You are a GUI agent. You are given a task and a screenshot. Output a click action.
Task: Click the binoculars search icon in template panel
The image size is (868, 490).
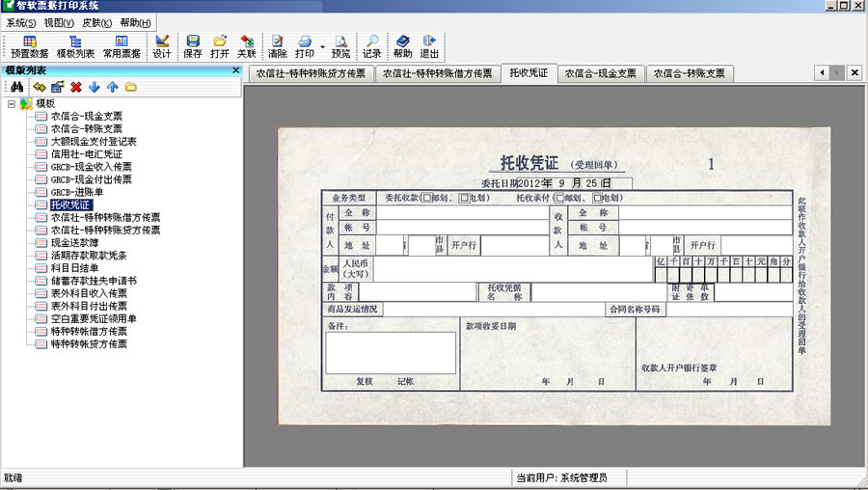16,87
